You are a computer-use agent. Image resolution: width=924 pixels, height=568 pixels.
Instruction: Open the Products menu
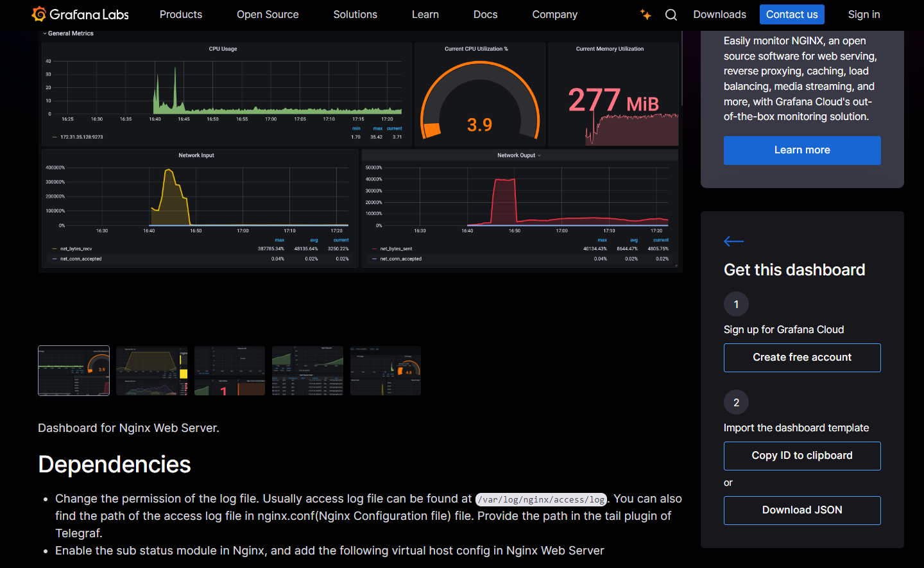[181, 14]
